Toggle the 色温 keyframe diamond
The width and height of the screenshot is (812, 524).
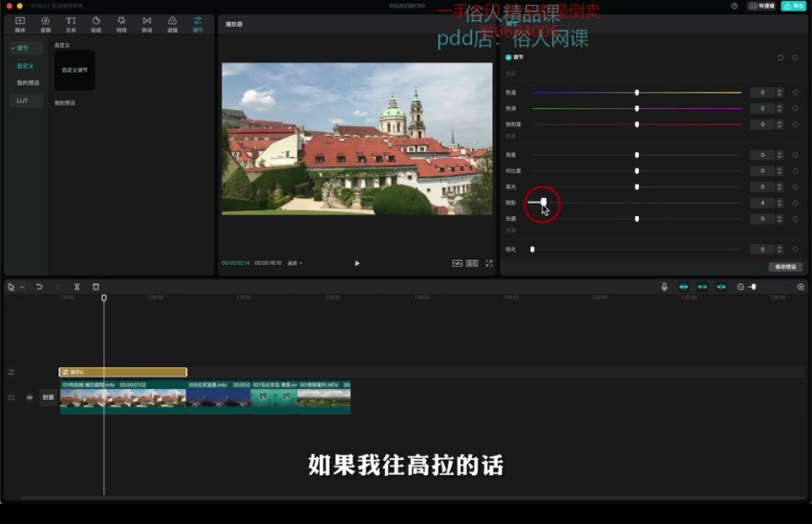pyautogui.click(x=795, y=92)
